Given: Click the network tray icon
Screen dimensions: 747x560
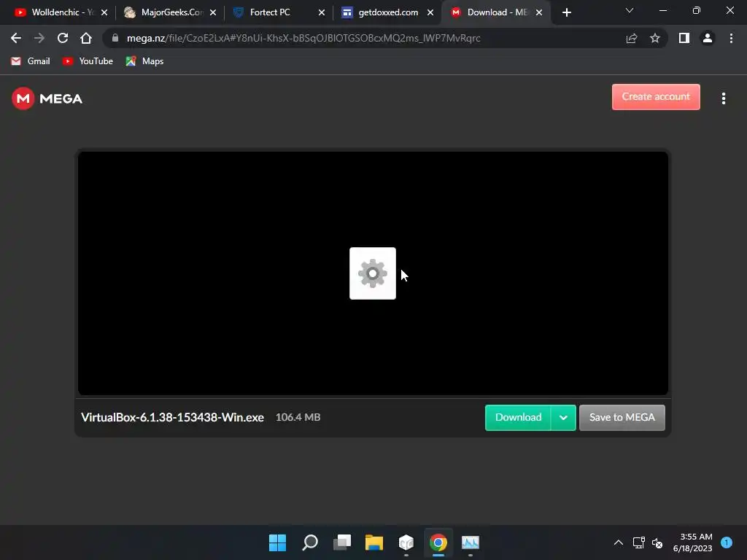Looking at the screenshot, I should (638, 542).
